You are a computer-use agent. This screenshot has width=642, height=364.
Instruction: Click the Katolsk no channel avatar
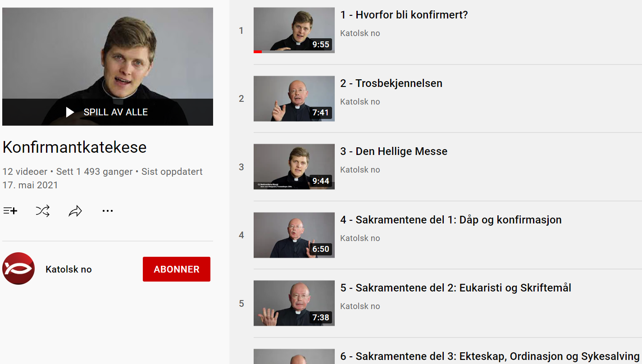(18, 268)
